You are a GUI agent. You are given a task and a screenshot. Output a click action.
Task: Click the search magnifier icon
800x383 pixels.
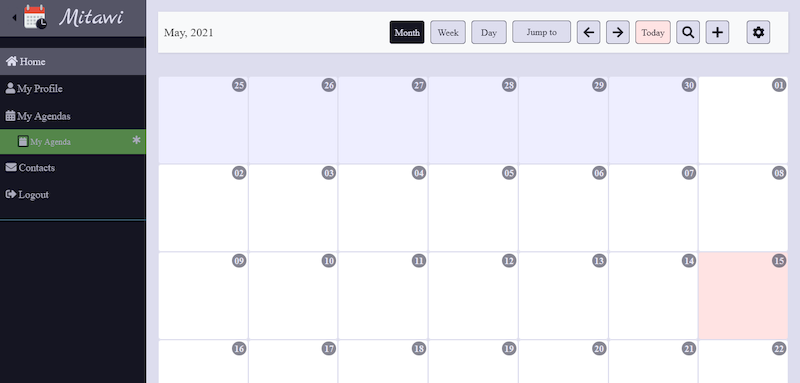pyautogui.click(x=688, y=32)
